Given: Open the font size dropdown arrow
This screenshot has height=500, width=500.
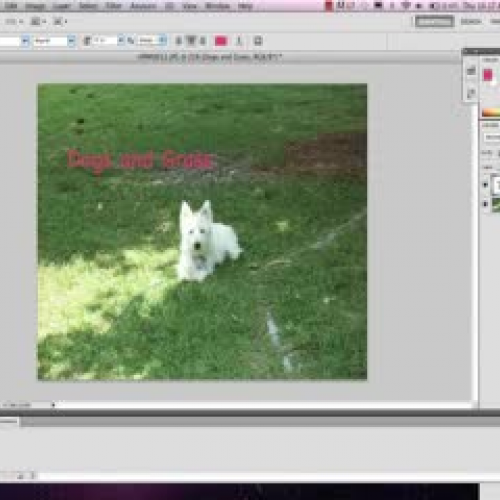Looking at the screenshot, I should click(121, 41).
